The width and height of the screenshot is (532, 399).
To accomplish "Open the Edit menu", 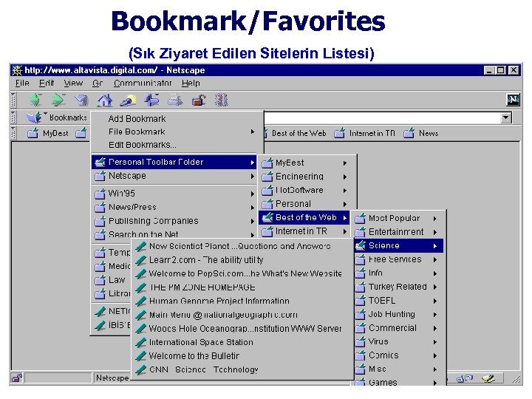I will 47,83.
